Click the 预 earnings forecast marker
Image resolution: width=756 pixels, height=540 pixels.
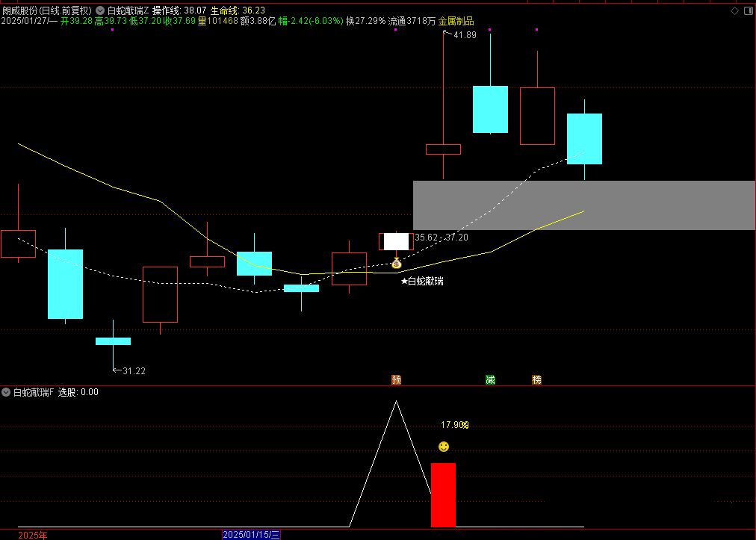(396, 380)
